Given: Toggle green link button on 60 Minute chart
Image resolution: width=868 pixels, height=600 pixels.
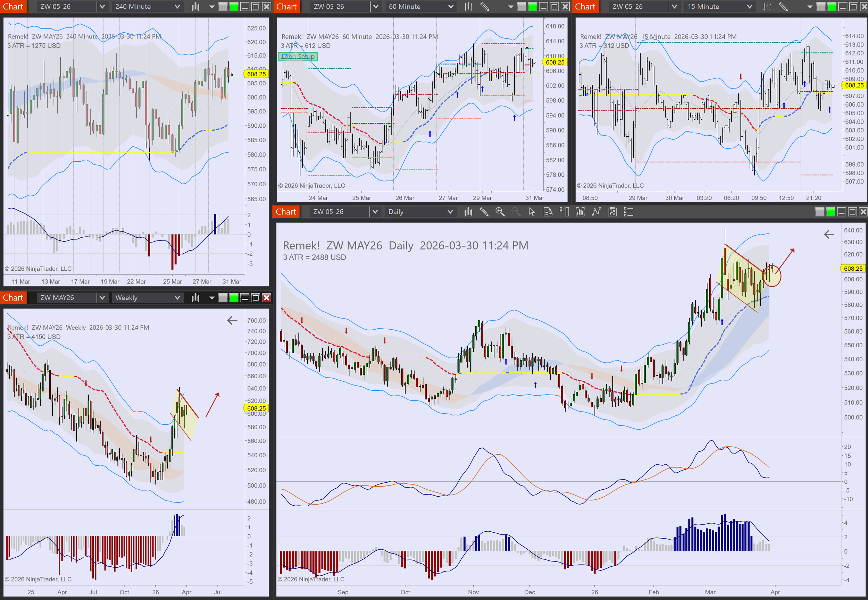Looking at the screenshot, I should pyautogui.click(x=533, y=7).
